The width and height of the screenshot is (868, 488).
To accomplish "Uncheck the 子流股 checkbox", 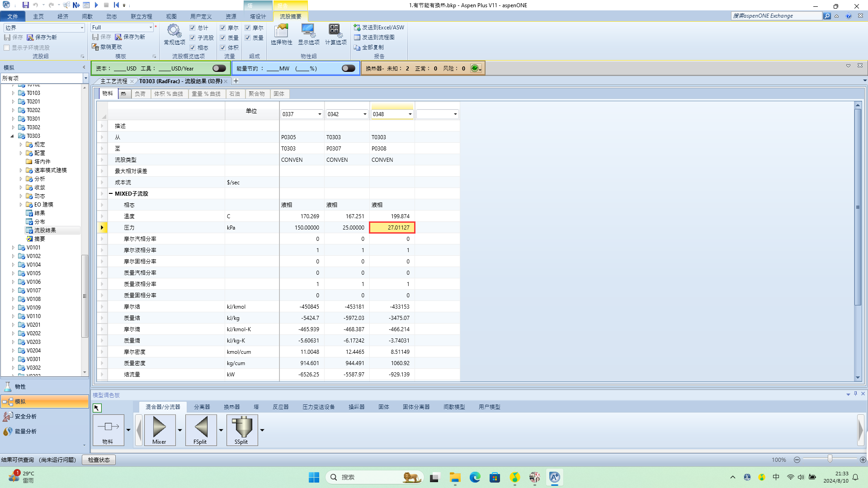I will click(193, 38).
